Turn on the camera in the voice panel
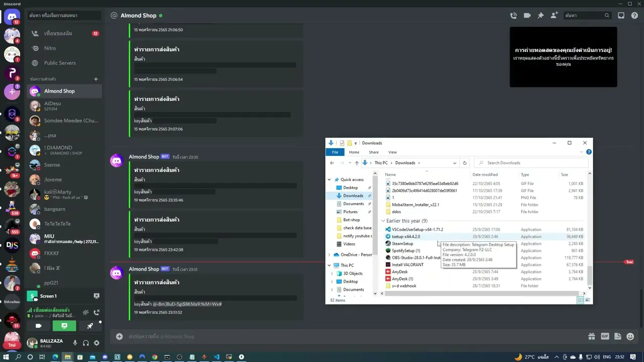This screenshot has width=644, height=362. click(x=38, y=326)
